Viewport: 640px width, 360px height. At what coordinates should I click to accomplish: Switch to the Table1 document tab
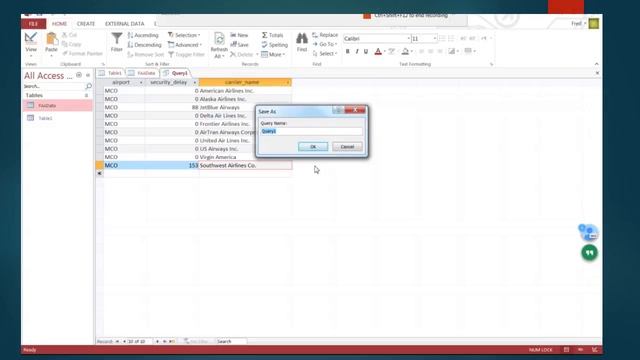111,73
